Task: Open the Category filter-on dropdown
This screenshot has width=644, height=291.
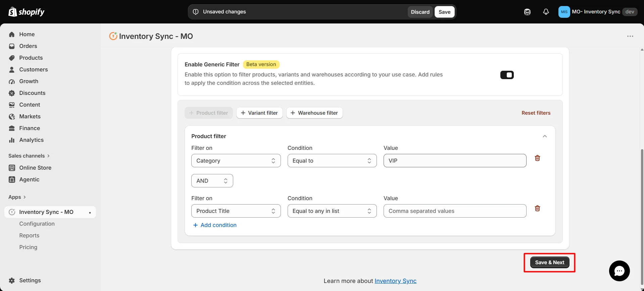Action: [x=236, y=161]
